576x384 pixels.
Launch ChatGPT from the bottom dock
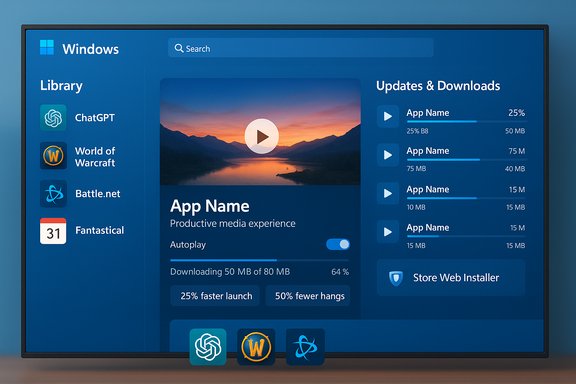(208, 347)
